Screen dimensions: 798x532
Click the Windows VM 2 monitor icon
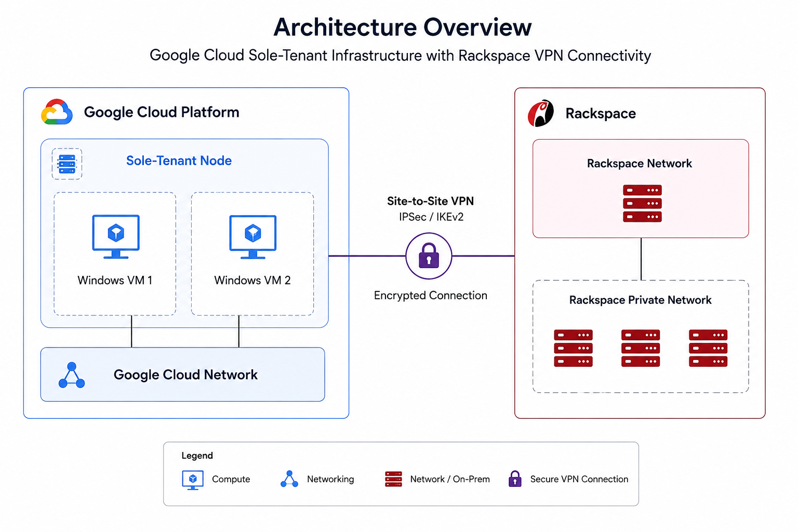(253, 237)
